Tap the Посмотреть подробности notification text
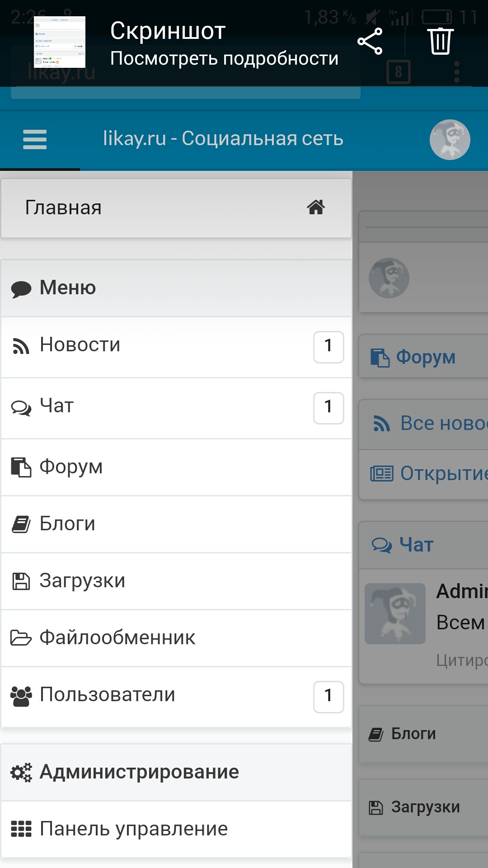The image size is (488, 868). point(224,59)
